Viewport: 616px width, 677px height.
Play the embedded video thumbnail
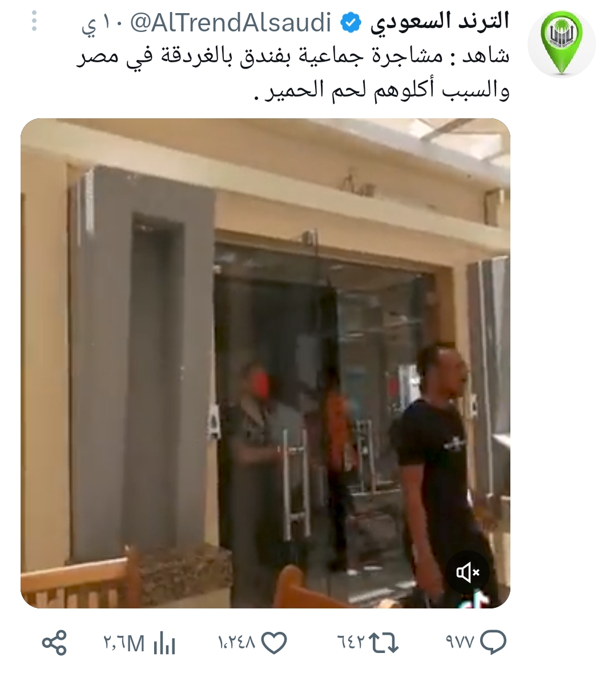pos(265,363)
